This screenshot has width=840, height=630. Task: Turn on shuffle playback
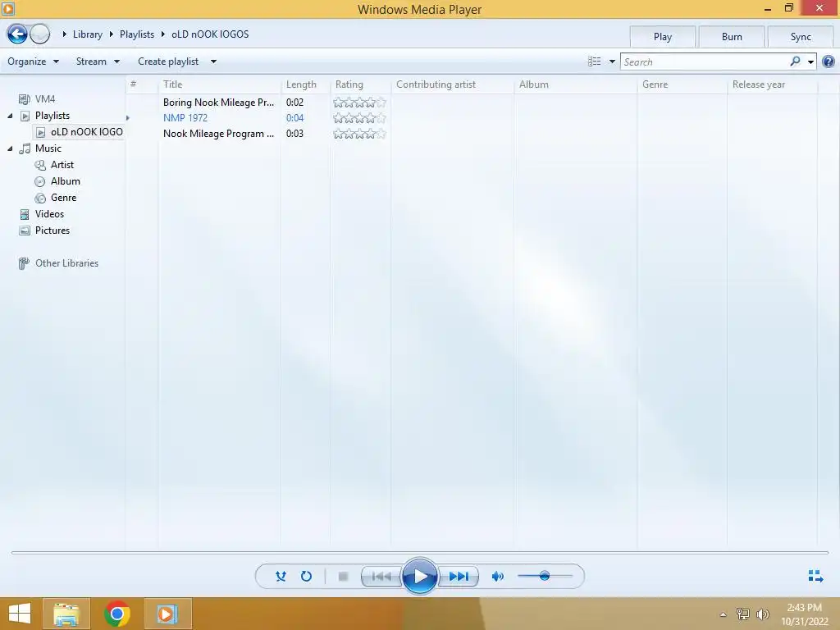click(281, 577)
